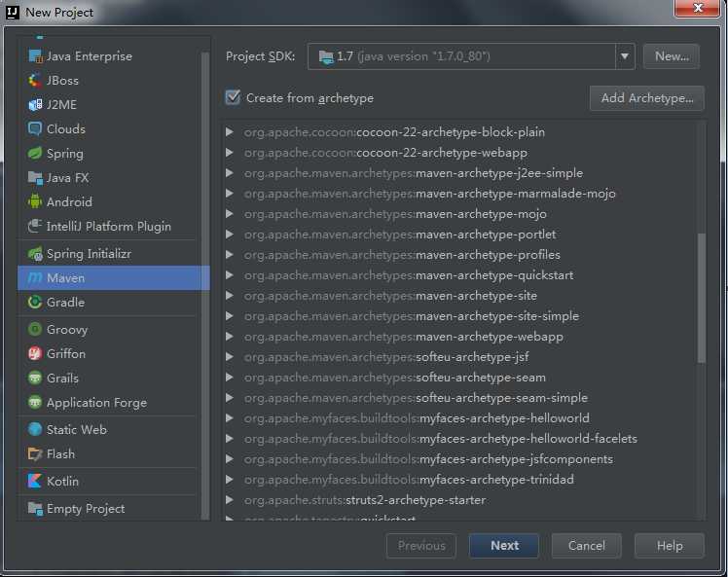Click the SDK folder icon in combo box
Screen dimensions: 728x577
[326, 57]
